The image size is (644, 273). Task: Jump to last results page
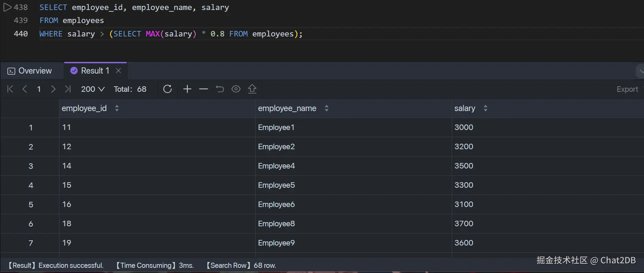(68, 89)
